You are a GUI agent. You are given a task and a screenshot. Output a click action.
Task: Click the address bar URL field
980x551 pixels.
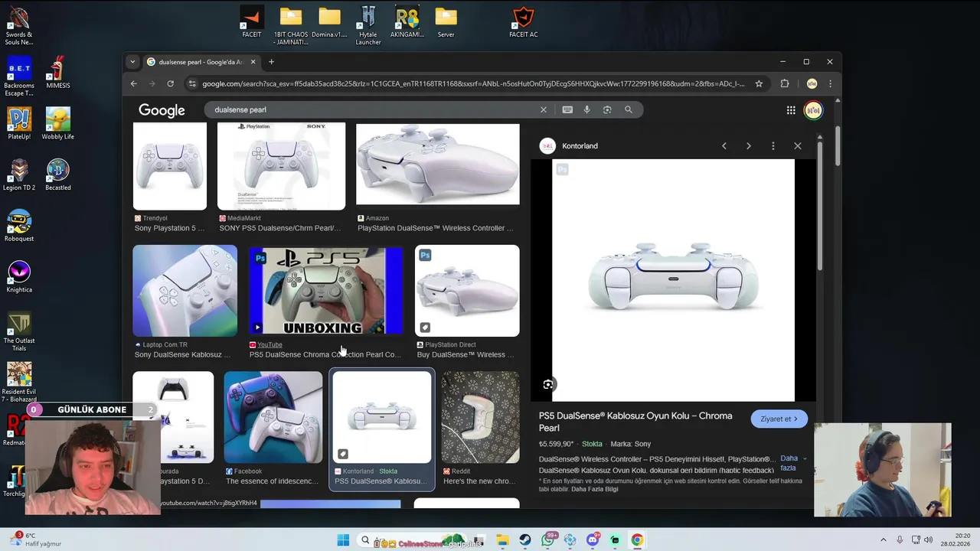[x=473, y=83]
